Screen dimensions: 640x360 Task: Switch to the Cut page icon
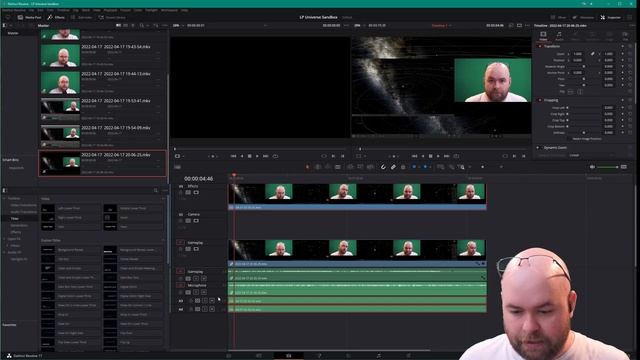[259, 356]
